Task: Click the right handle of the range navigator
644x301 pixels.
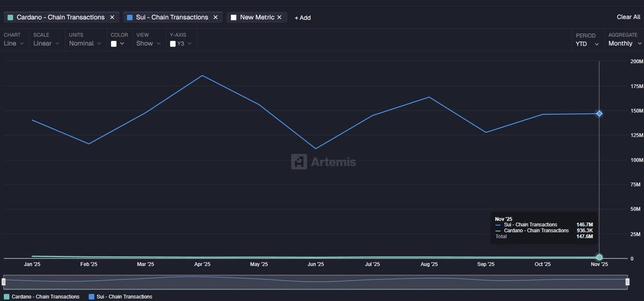Action: 627,282
